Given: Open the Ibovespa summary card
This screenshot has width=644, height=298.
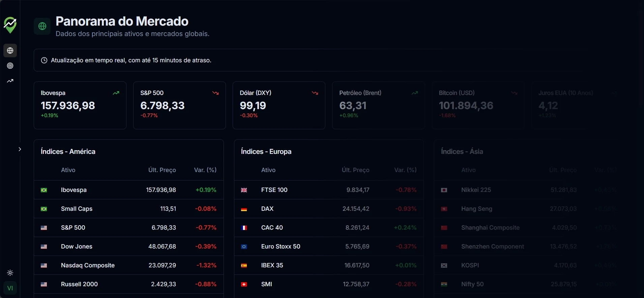Looking at the screenshot, I should pyautogui.click(x=80, y=105).
